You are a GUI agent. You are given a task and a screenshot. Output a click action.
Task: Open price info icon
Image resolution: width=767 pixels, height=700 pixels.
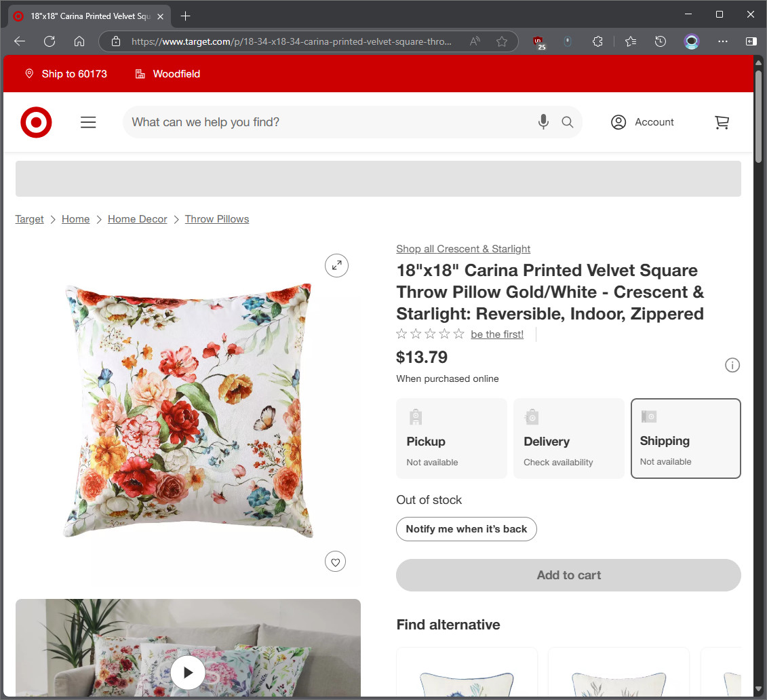pyautogui.click(x=732, y=365)
